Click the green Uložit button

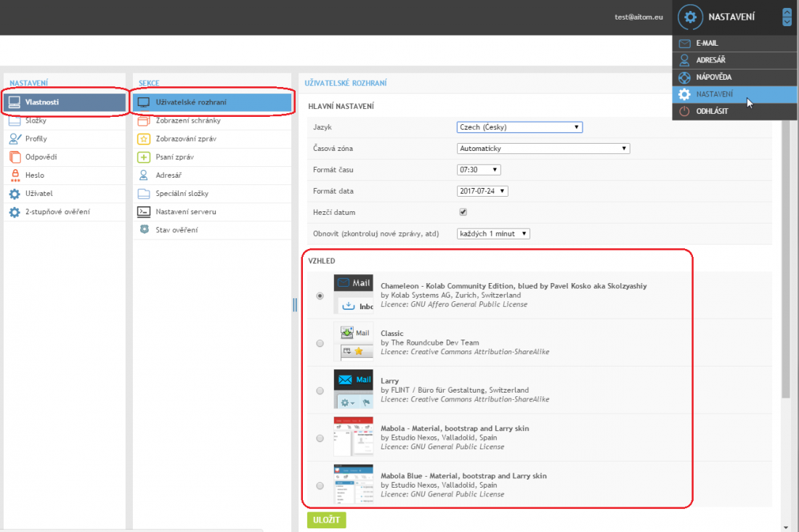click(x=326, y=520)
